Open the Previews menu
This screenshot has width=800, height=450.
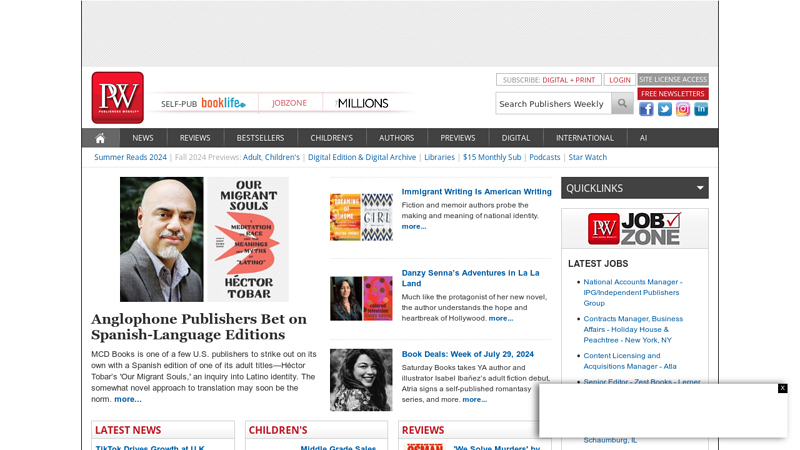click(x=458, y=138)
